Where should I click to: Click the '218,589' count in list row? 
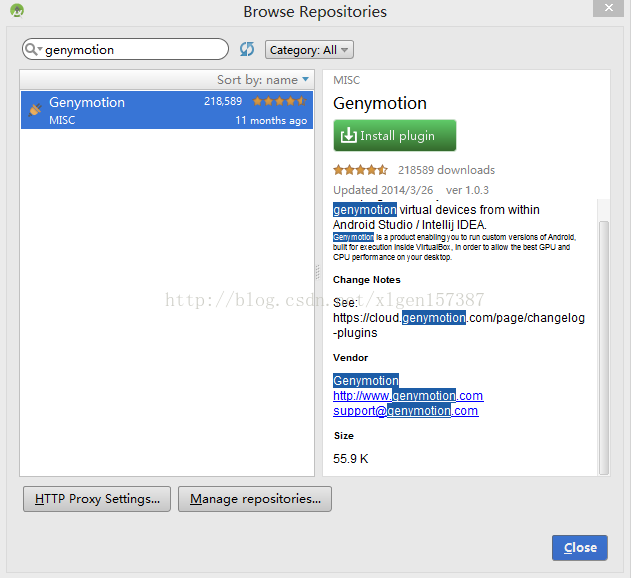(x=223, y=101)
